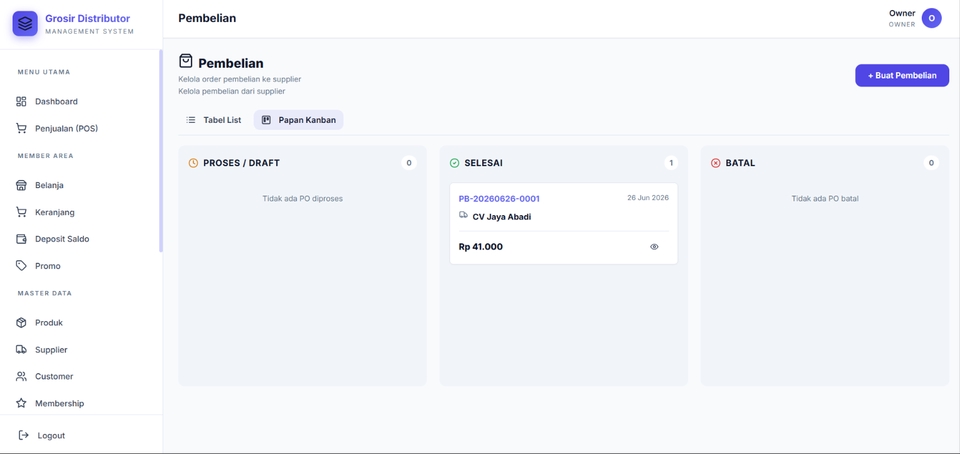Click the MENU UTAMA section label
The height and width of the screenshot is (454, 960).
(x=43, y=72)
